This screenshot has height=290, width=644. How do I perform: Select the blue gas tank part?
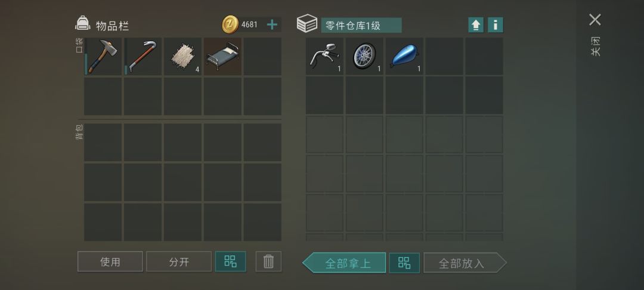tap(404, 57)
